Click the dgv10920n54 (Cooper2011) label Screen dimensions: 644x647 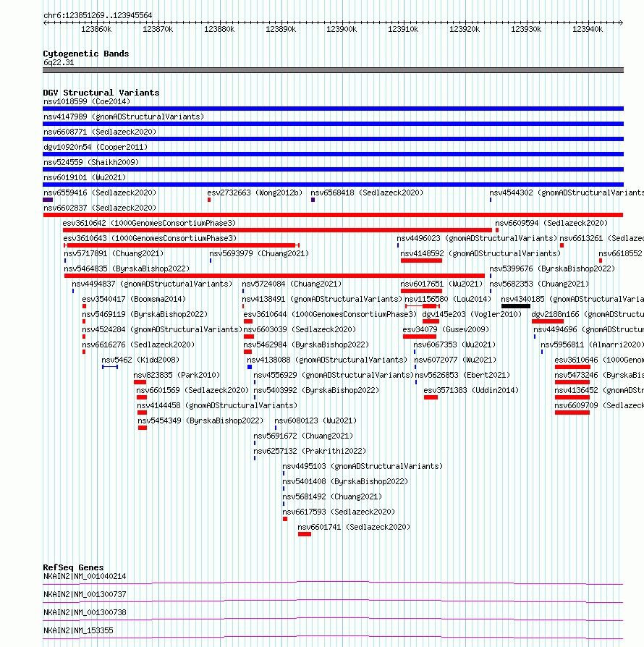point(96,148)
